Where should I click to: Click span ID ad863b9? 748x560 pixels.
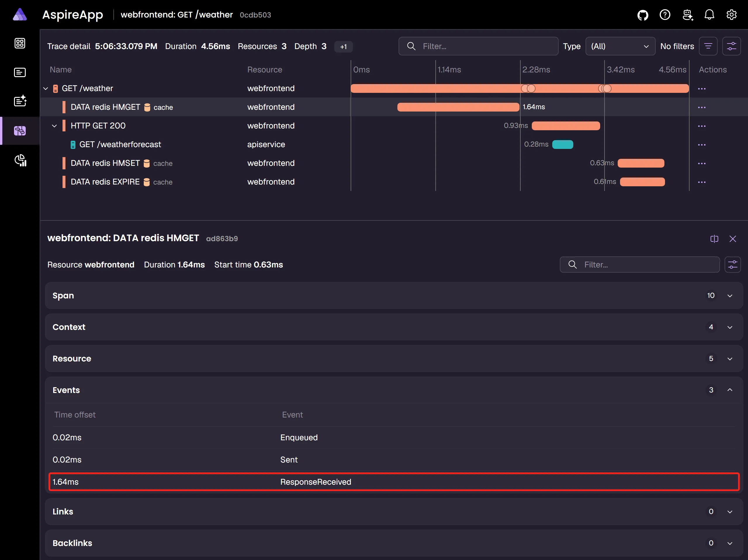[x=222, y=239]
